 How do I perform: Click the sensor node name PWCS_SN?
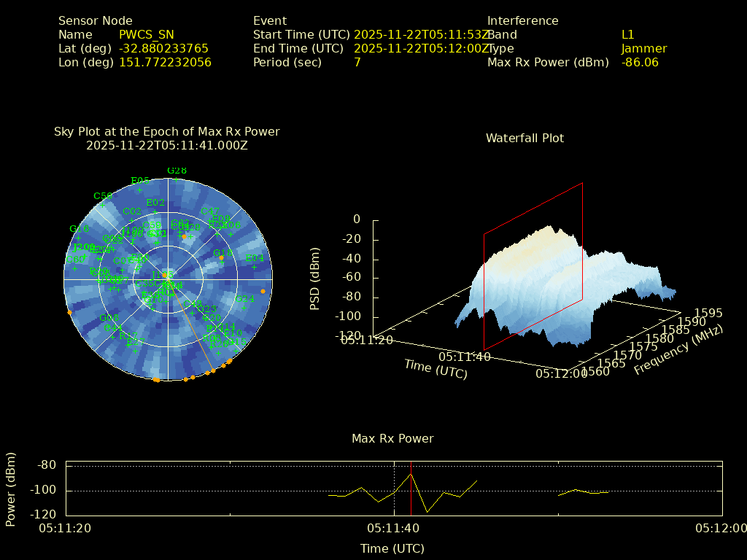tap(147, 34)
